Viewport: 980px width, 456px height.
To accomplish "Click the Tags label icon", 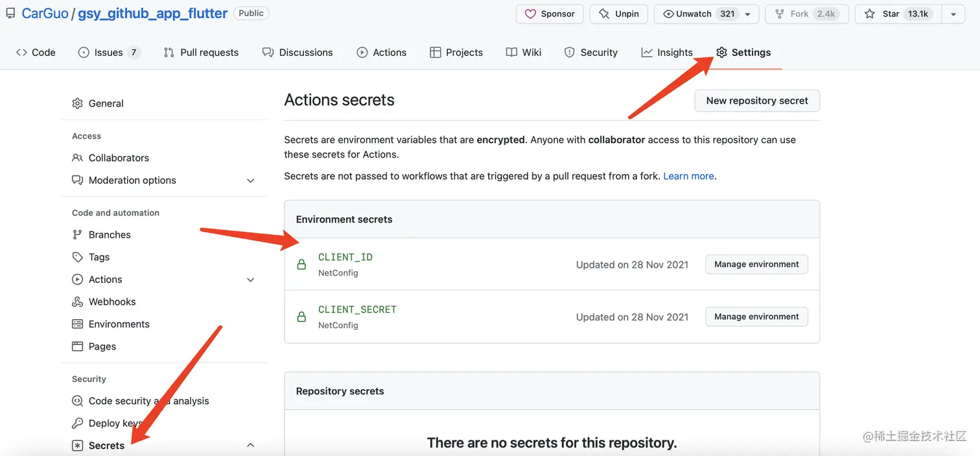I will click(77, 257).
